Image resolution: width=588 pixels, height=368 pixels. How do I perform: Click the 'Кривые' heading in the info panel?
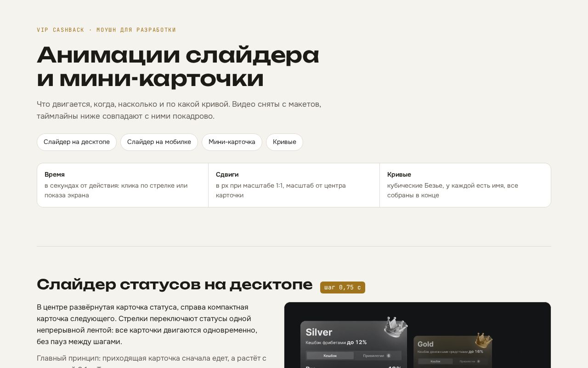[x=399, y=175]
